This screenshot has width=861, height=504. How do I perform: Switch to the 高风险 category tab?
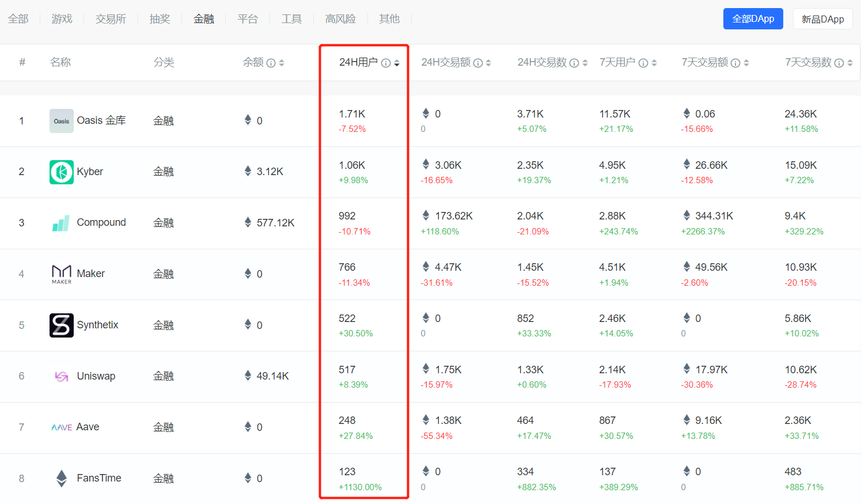pyautogui.click(x=340, y=19)
